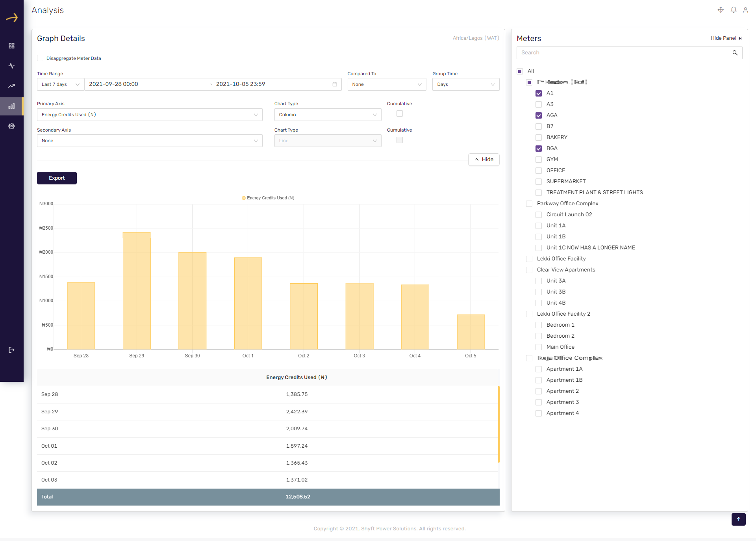The width and height of the screenshot is (756, 541).
Task: Check Apartment 1A meter
Action: pos(539,369)
